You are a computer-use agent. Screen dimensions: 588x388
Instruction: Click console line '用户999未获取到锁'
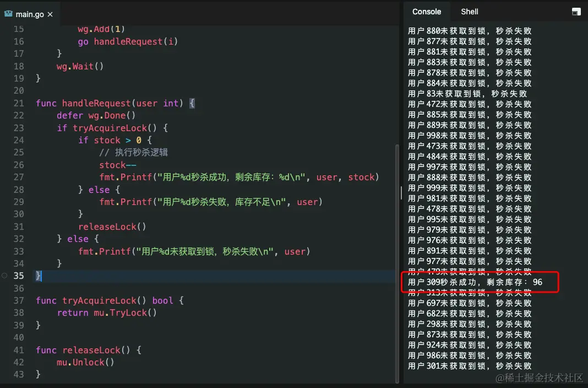[x=470, y=188]
